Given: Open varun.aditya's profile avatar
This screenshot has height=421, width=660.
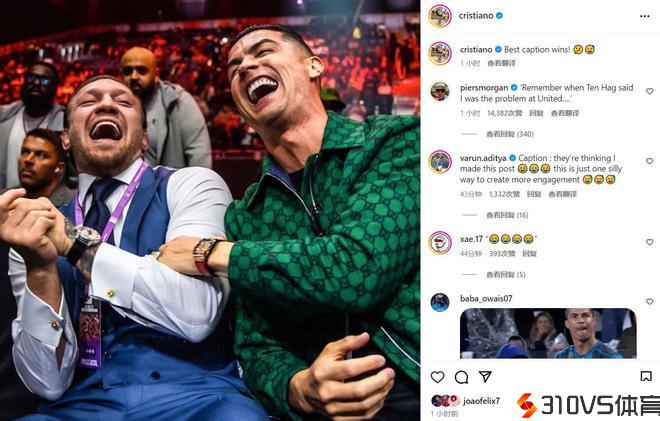Looking at the screenshot, I should (x=440, y=162).
